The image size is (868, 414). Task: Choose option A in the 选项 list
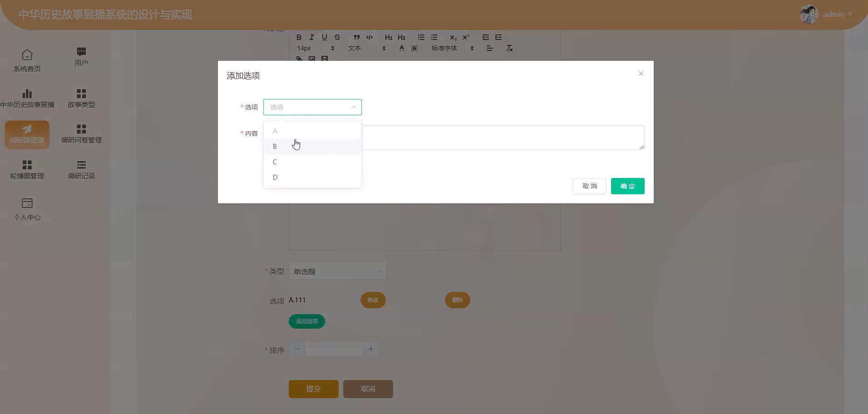312,131
